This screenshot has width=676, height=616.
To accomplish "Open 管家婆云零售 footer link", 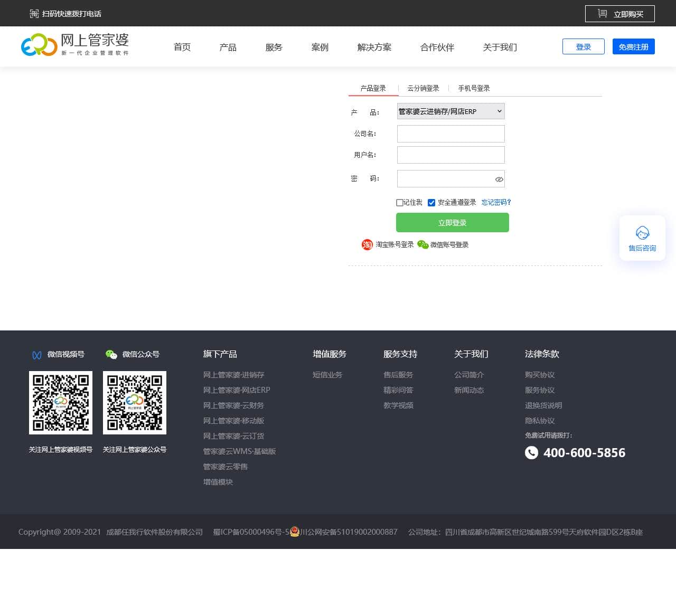I will pos(226,467).
